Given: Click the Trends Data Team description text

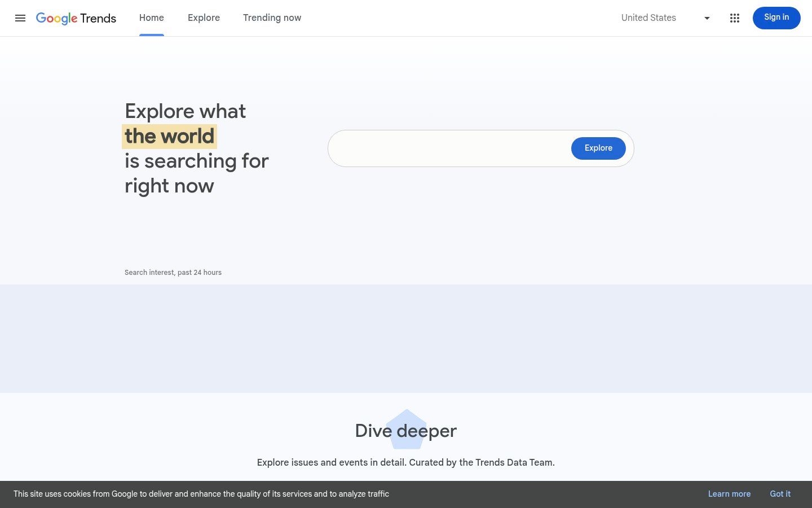Looking at the screenshot, I should pyautogui.click(x=405, y=462).
